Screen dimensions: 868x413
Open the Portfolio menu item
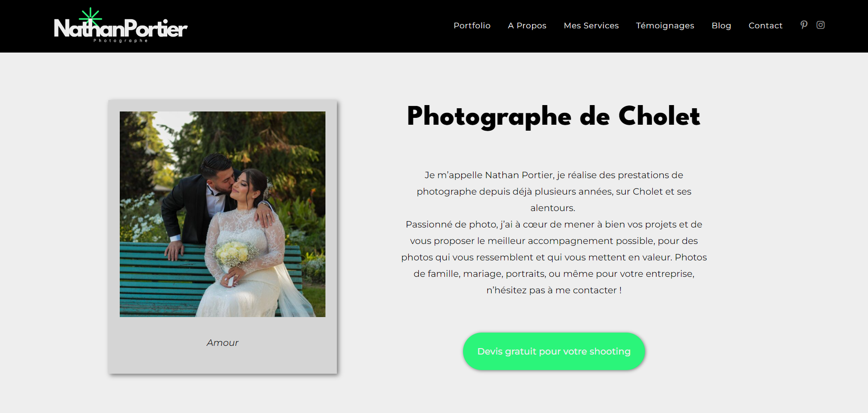pos(472,26)
